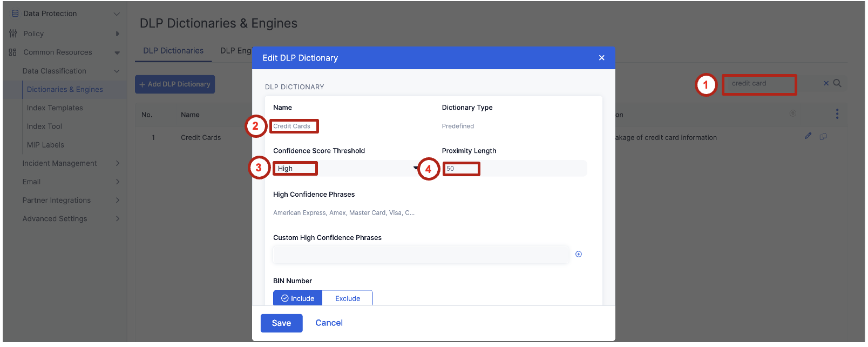Click the Data Protection icon in sidebar
Viewport: 868px width, 347px height.
tap(15, 14)
